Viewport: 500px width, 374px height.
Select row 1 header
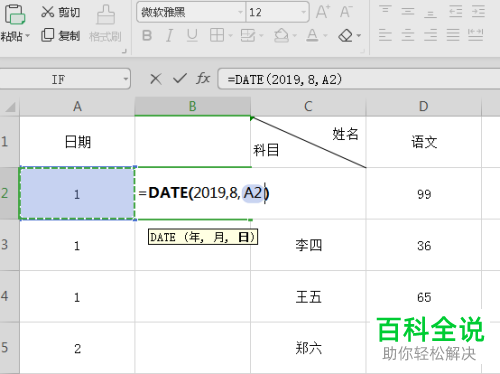coord(9,142)
